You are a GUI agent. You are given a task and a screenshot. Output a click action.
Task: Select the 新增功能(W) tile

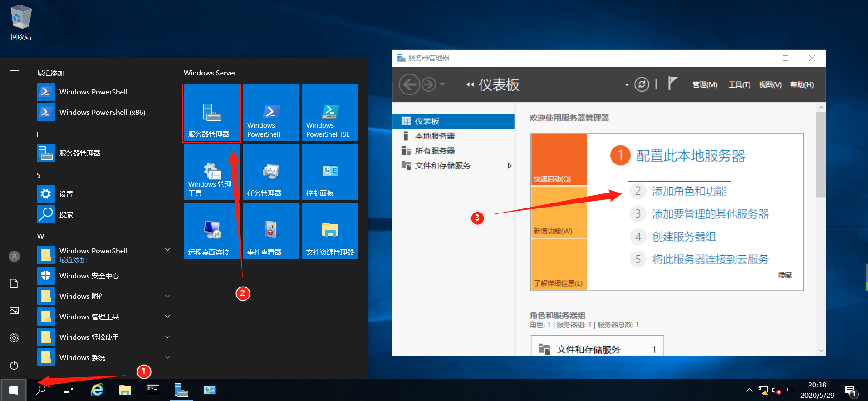tap(559, 212)
